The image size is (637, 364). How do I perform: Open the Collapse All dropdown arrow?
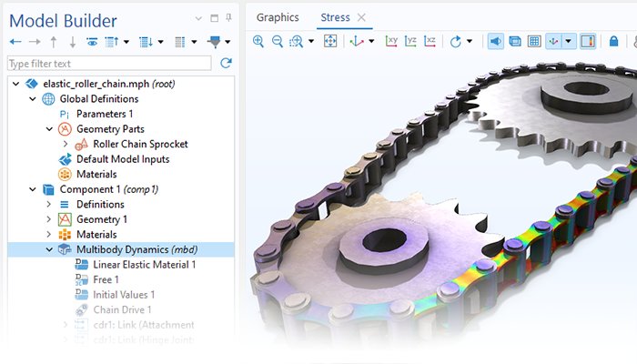[x=126, y=42]
